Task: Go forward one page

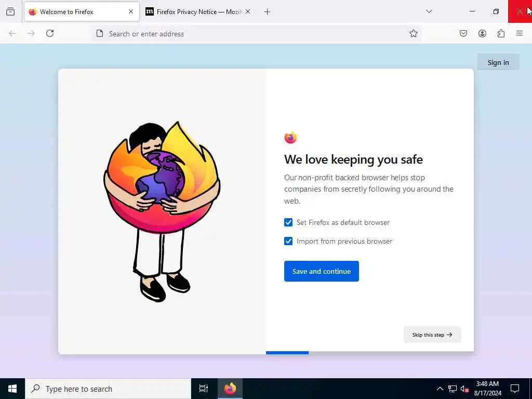Action: tap(31, 33)
